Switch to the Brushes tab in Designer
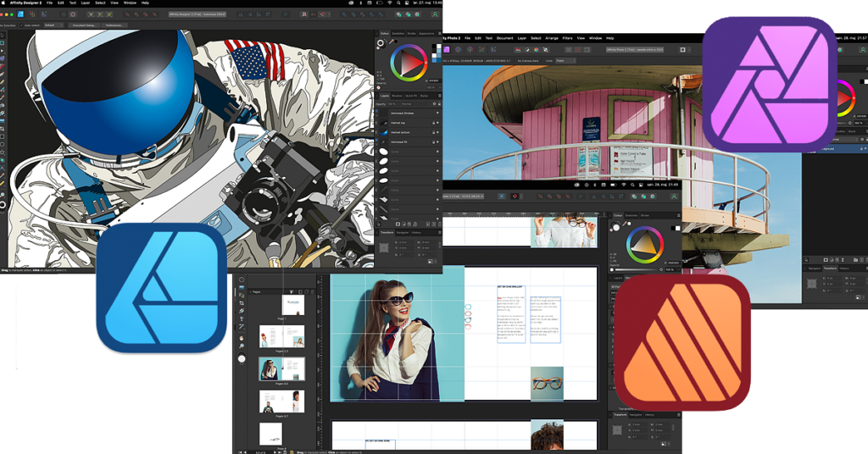 point(398,96)
